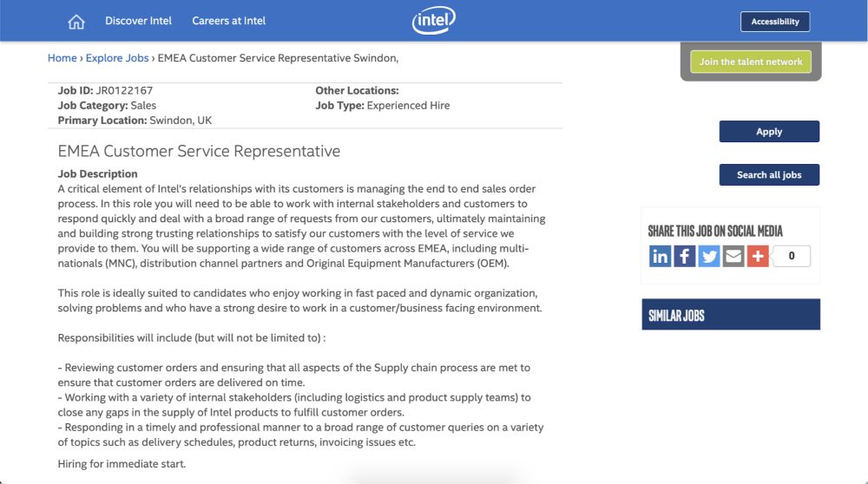This screenshot has height=484, width=868.
Task: Click the share count box showing 0
Action: click(x=792, y=256)
